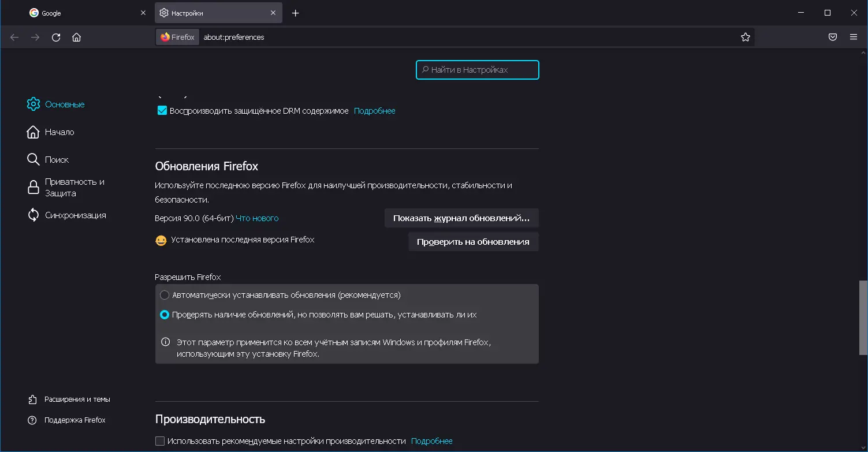Click the Home button in the toolbar
Image resolution: width=868 pixels, height=452 pixels.
click(x=76, y=36)
